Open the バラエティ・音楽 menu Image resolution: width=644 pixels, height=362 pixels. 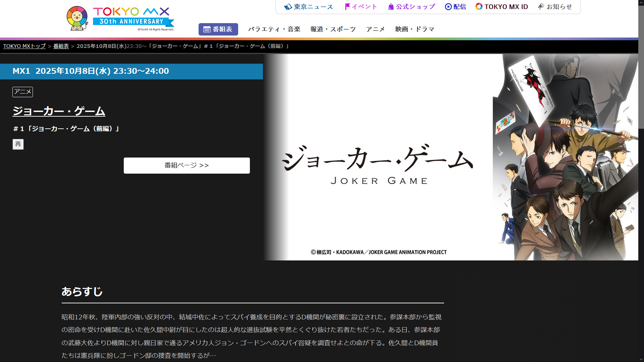click(274, 29)
